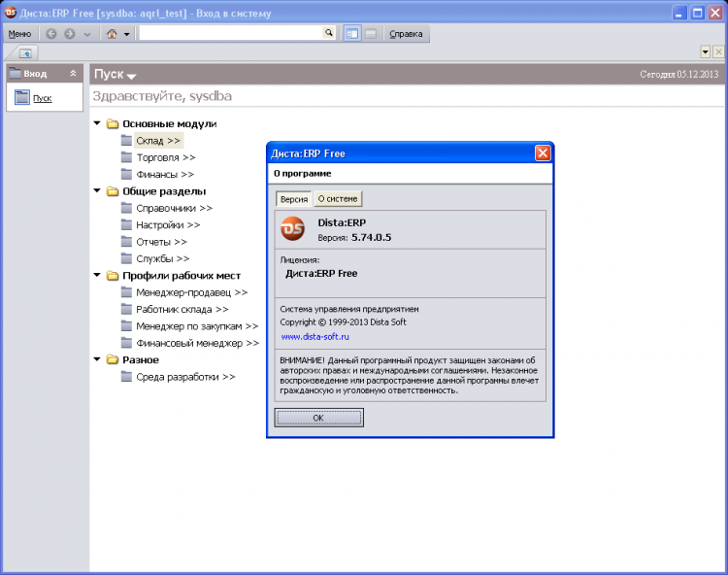
Task: Open the navigation history dropdown chevron
Action: [86, 34]
